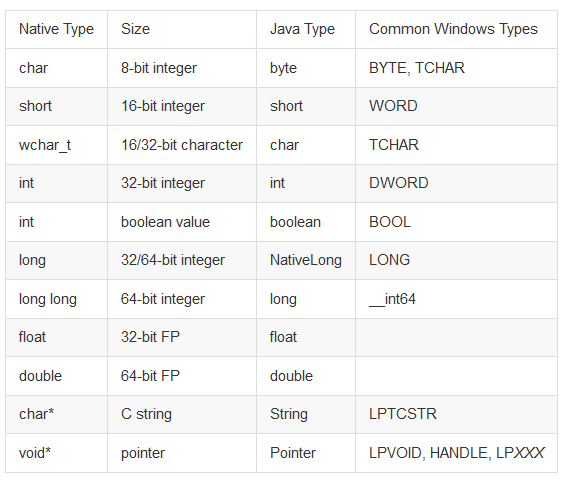Select the 16/32-bit character cell
565x481 pixels.
182,145
